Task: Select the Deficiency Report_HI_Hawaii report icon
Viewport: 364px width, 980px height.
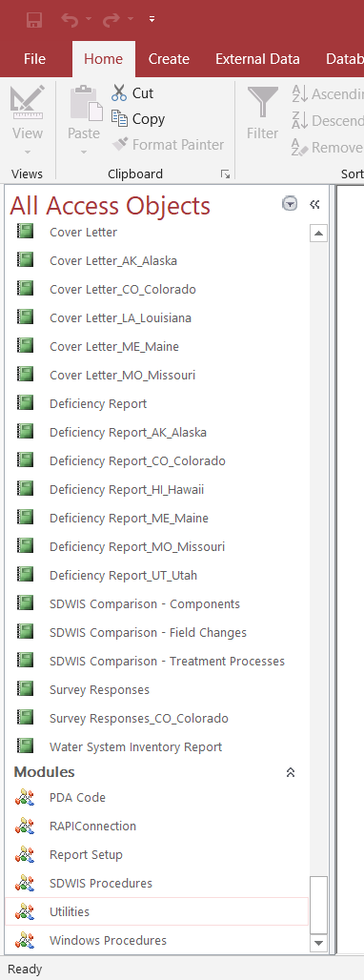Action: pyautogui.click(x=25, y=489)
